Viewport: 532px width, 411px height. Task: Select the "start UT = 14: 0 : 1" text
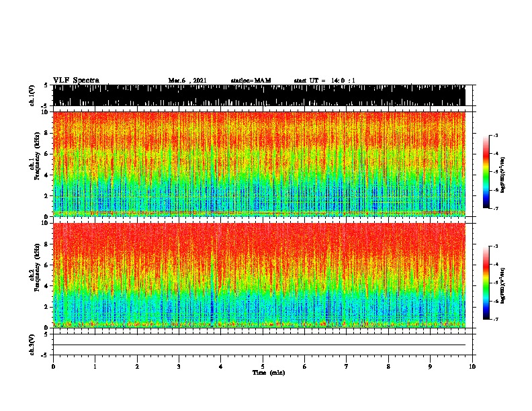click(324, 81)
